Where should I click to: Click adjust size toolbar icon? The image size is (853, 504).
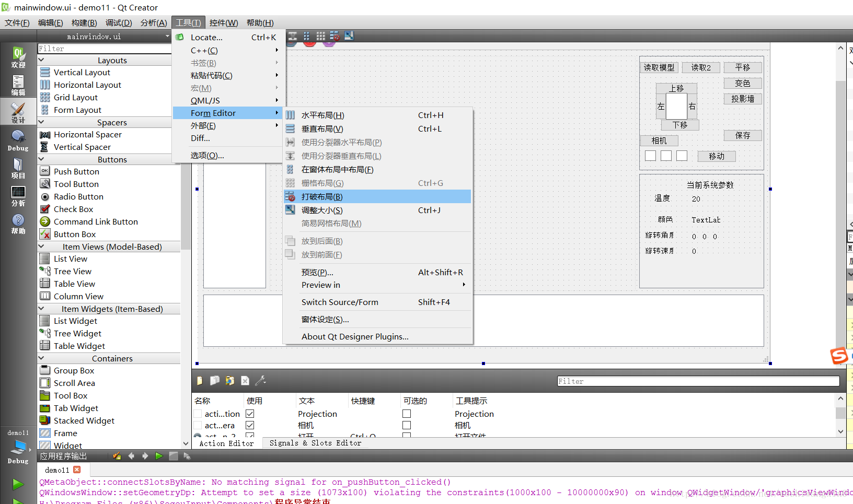click(349, 36)
